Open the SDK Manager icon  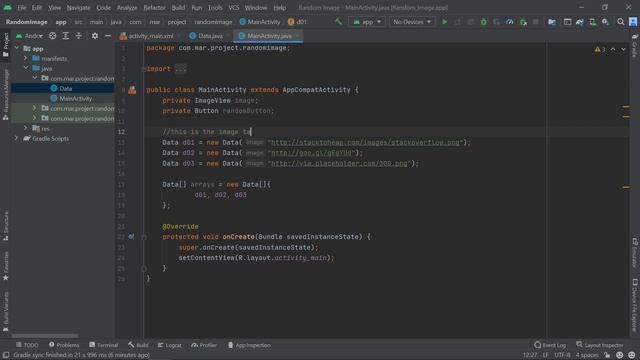605,22
